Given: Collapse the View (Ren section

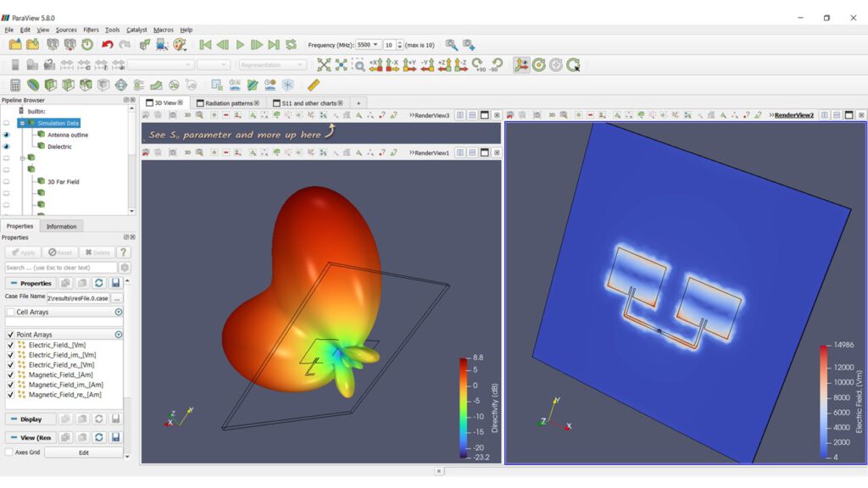Looking at the screenshot, I should point(14,438).
